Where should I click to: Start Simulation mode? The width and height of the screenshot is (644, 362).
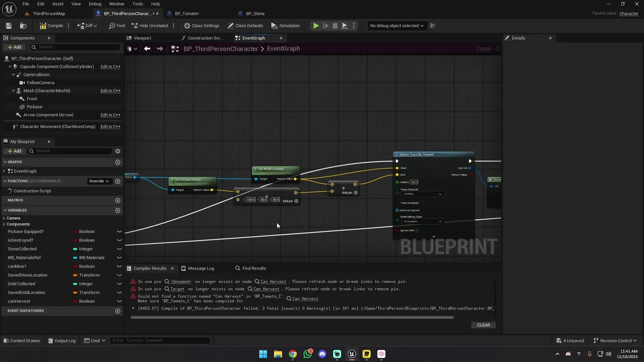tap(285, 26)
